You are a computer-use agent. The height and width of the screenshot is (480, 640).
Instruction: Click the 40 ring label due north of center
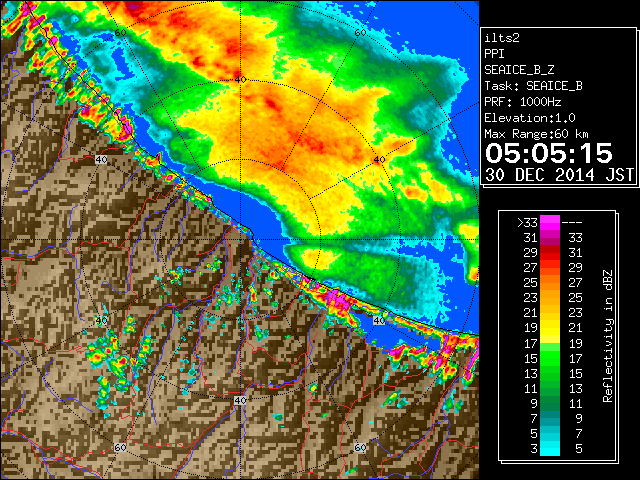tap(240, 79)
